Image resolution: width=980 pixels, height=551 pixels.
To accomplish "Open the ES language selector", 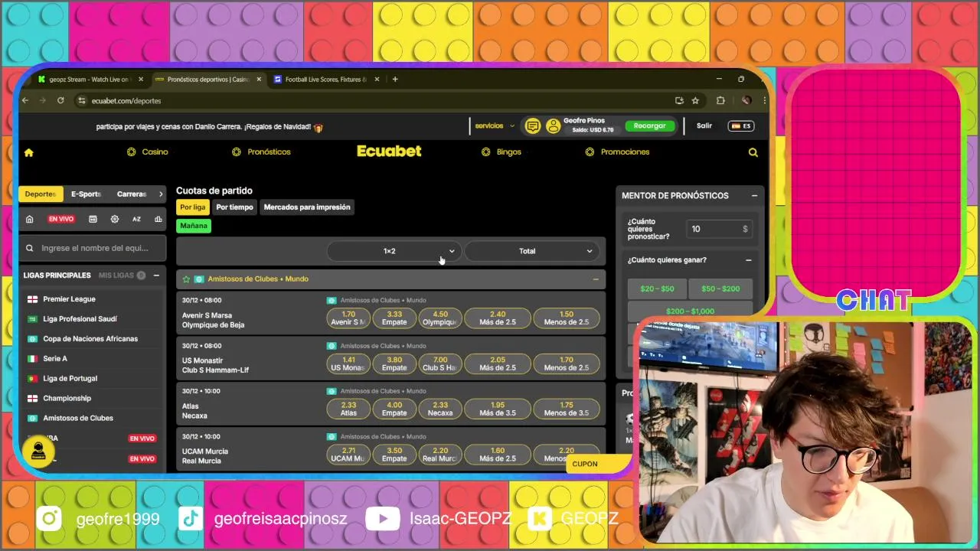I will (x=741, y=126).
